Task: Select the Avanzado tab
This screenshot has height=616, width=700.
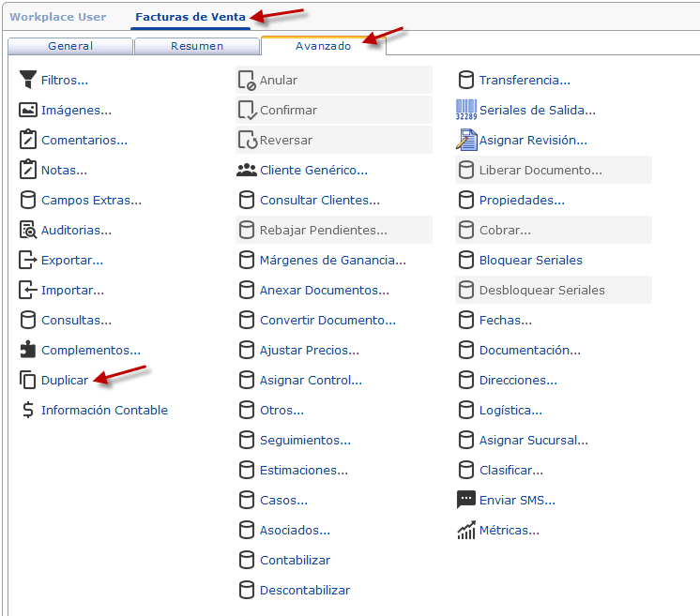Action: coord(323,46)
